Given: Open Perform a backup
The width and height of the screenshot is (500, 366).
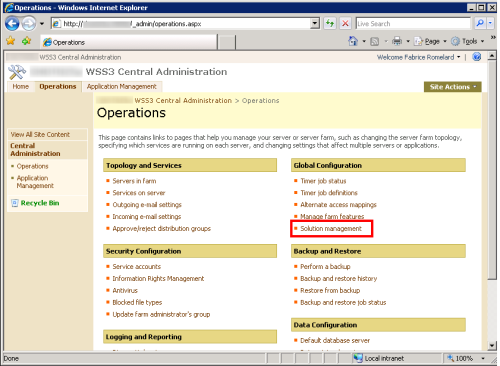Looking at the screenshot, I should 325,266.
